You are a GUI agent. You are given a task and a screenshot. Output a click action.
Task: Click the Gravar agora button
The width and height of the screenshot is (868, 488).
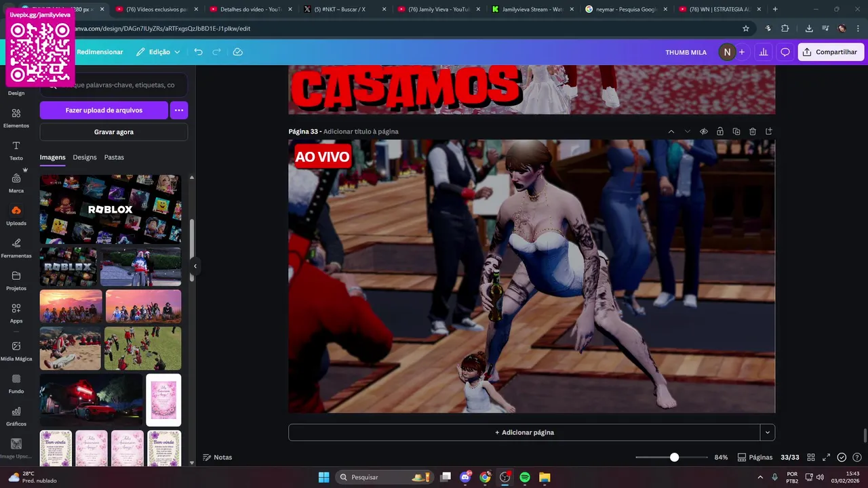(114, 132)
